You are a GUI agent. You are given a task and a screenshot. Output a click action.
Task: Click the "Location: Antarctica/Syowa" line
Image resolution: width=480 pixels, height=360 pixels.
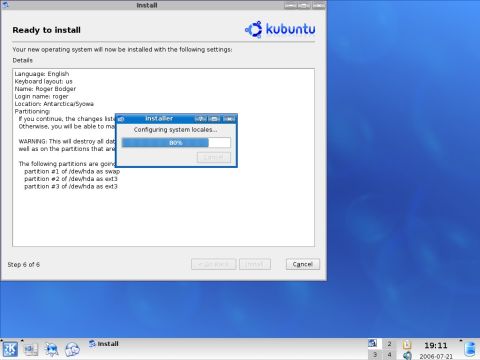pyautogui.click(x=54, y=104)
